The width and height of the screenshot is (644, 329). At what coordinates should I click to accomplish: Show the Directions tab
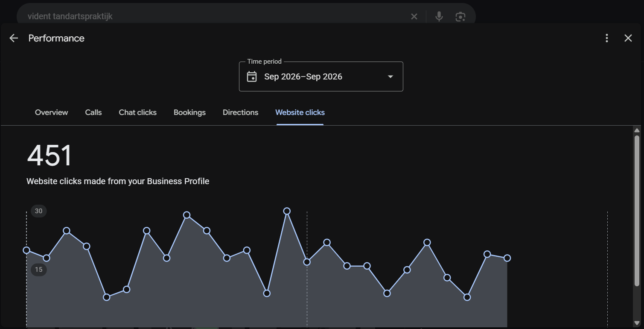pos(240,112)
